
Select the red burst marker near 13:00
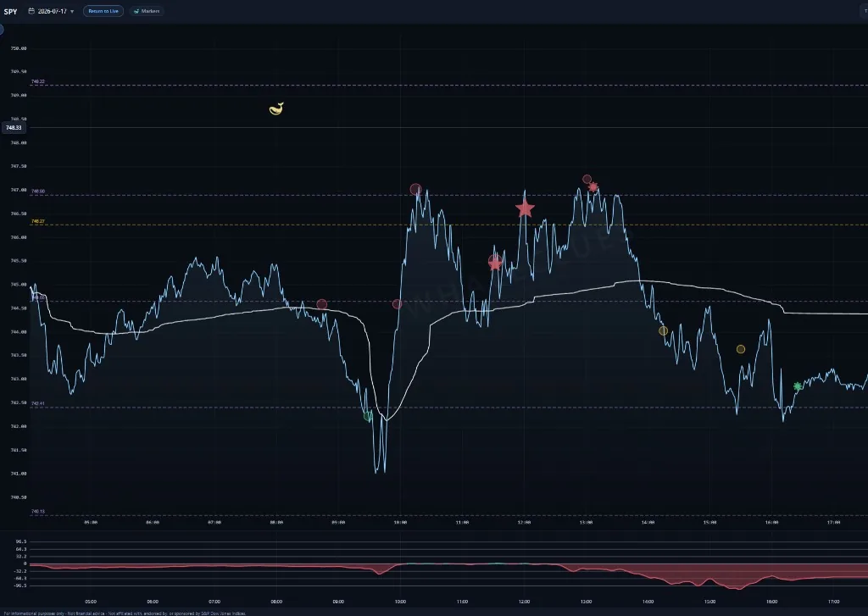[593, 187]
